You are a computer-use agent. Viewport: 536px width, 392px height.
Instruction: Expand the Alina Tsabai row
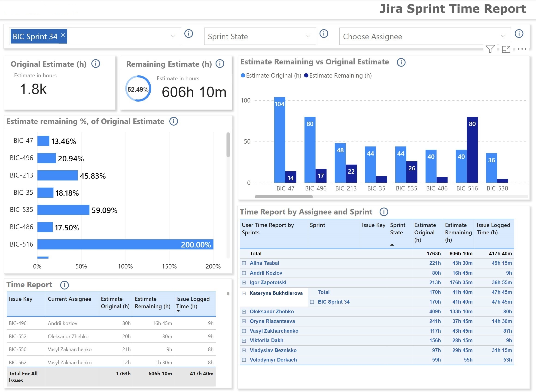tap(244, 263)
